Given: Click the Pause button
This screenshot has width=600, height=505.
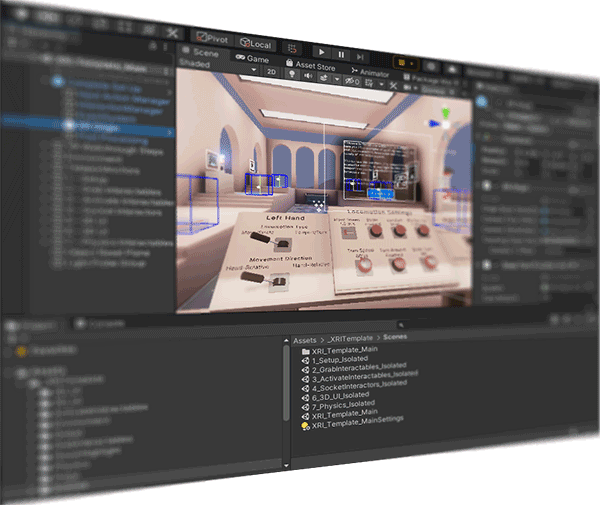Looking at the screenshot, I should pos(341,52).
